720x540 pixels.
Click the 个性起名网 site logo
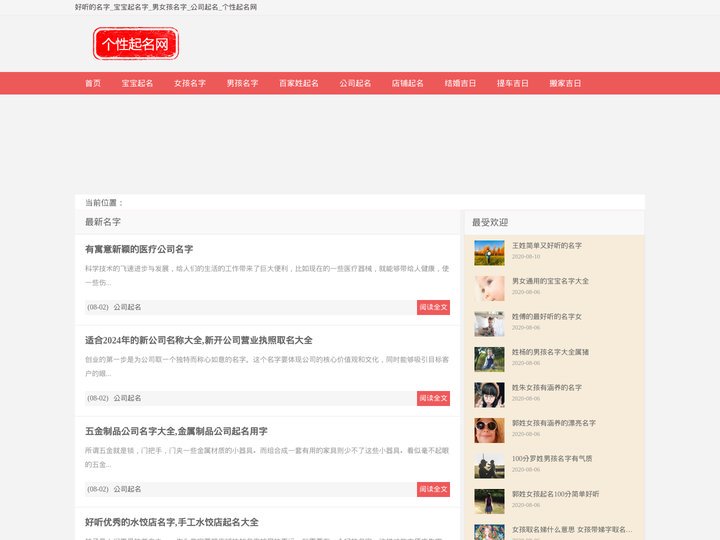pyautogui.click(x=136, y=44)
